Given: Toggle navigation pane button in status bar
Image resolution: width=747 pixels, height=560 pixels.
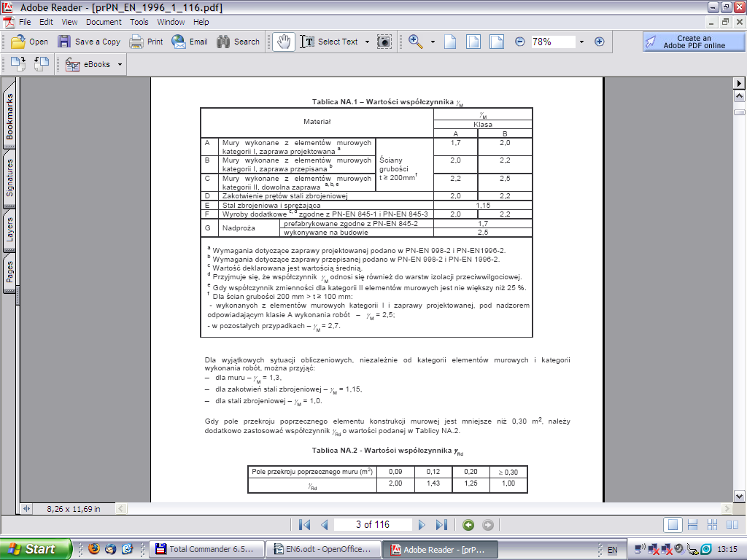Looking at the screenshot, I should click(26, 509).
